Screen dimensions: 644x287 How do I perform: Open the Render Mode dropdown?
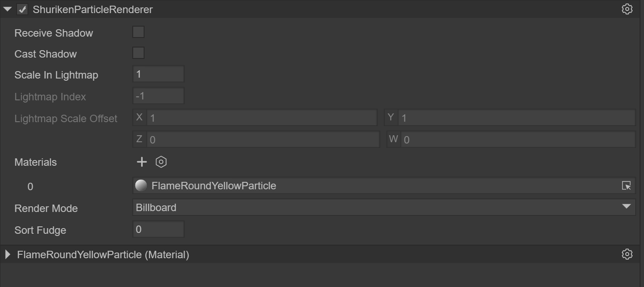pyautogui.click(x=383, y=208)
